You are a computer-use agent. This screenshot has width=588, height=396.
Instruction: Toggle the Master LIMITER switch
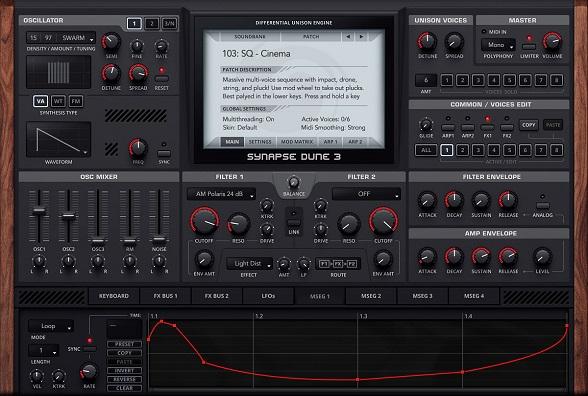[529, 47]
